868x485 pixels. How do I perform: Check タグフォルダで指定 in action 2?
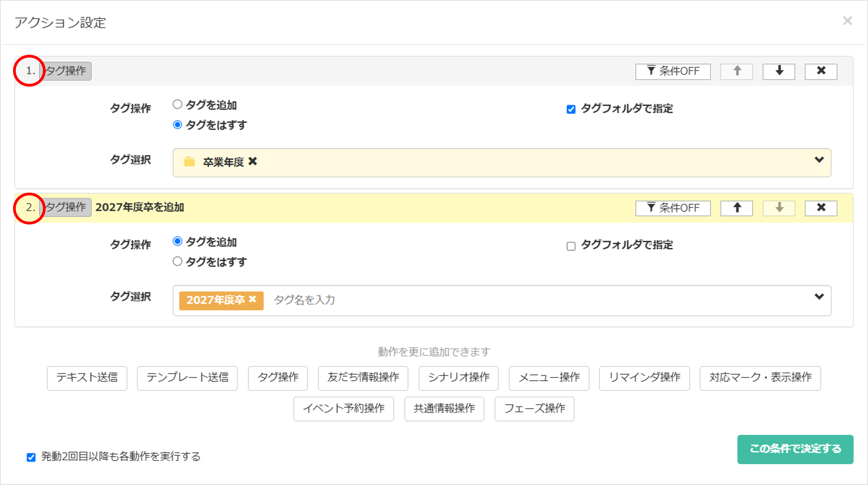(x=571, y=246)
